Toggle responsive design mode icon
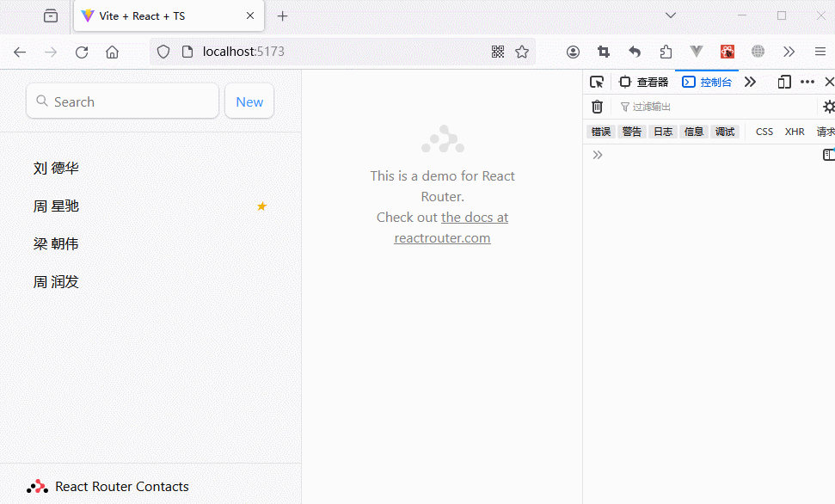 pyautogui.click(x=783, y=82)
